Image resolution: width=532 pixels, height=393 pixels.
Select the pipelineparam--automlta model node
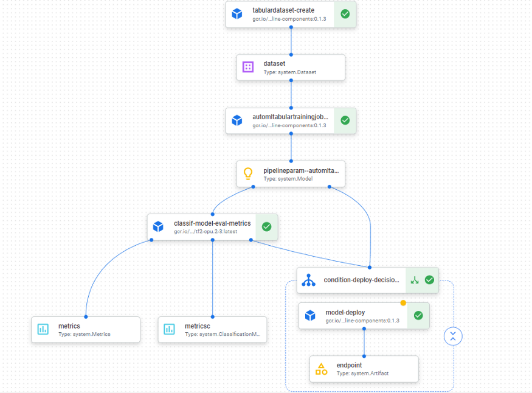291,174
